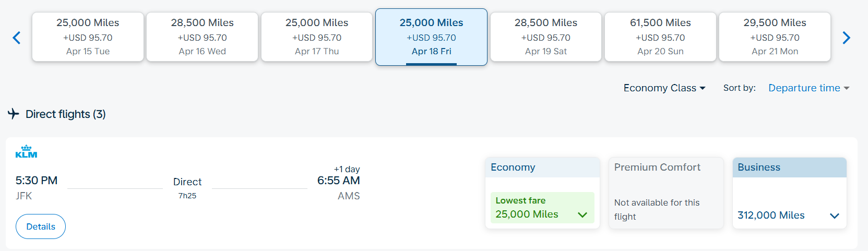Expand Economy fare chevron icon
The image size is (868, 251).
coord(582,215)
